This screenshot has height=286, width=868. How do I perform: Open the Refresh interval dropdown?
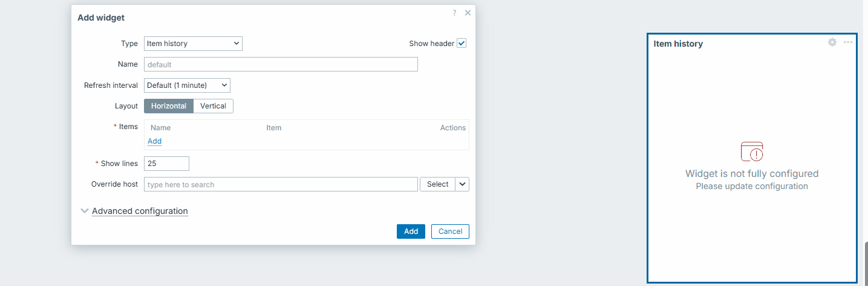tap(187, 85)
